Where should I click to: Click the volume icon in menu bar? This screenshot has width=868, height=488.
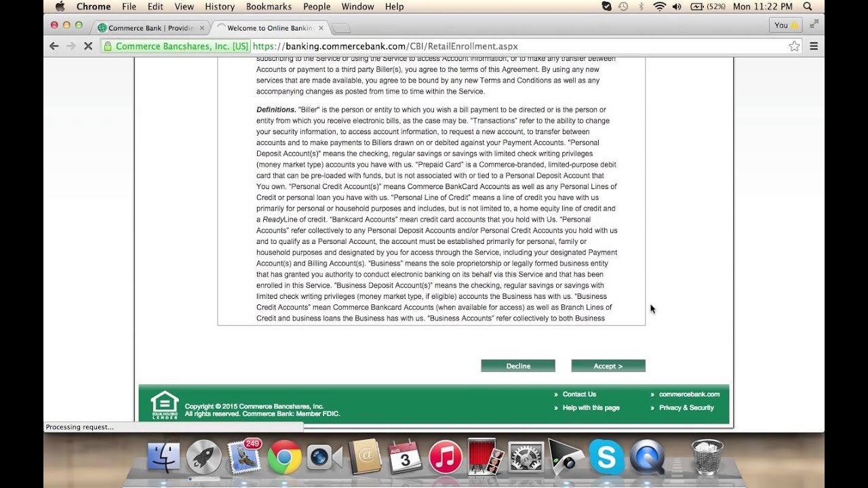point(677,6)
